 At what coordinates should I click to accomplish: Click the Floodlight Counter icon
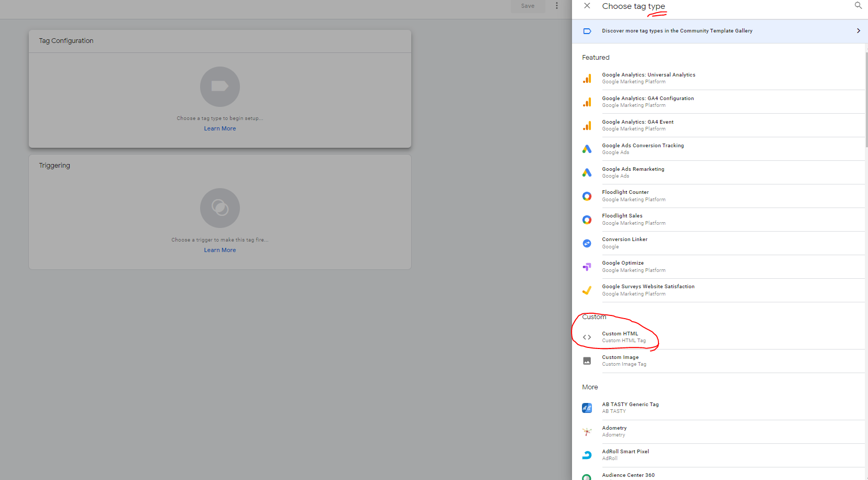[x=587, y=196]
